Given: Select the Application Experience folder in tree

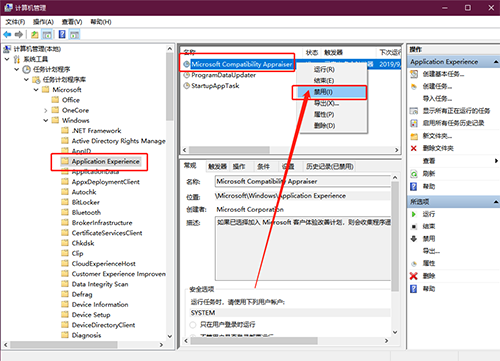Looking at the screenshot, I should pos(106,161).
